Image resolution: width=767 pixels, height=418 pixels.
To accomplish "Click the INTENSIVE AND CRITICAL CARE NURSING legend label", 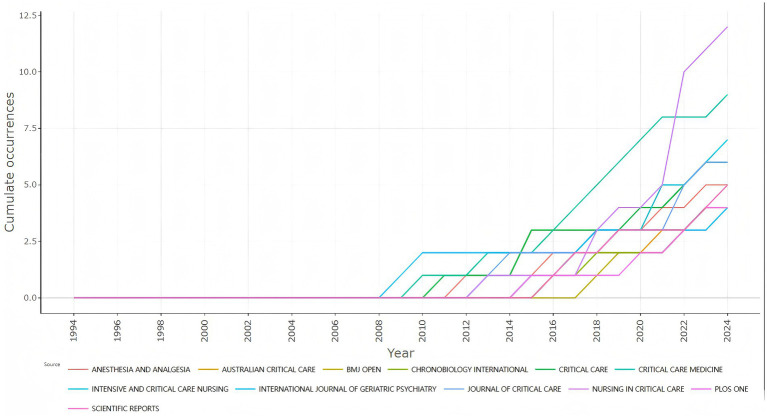I will click(160, 389).
